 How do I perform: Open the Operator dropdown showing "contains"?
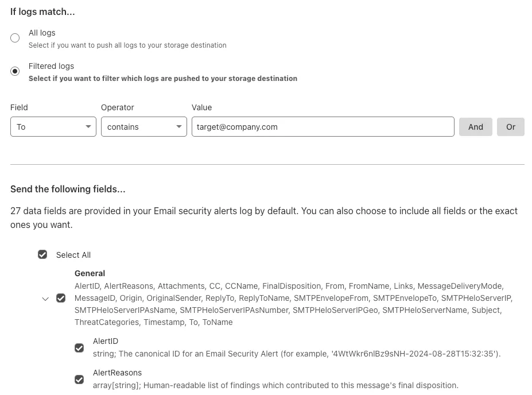(143, 126)
